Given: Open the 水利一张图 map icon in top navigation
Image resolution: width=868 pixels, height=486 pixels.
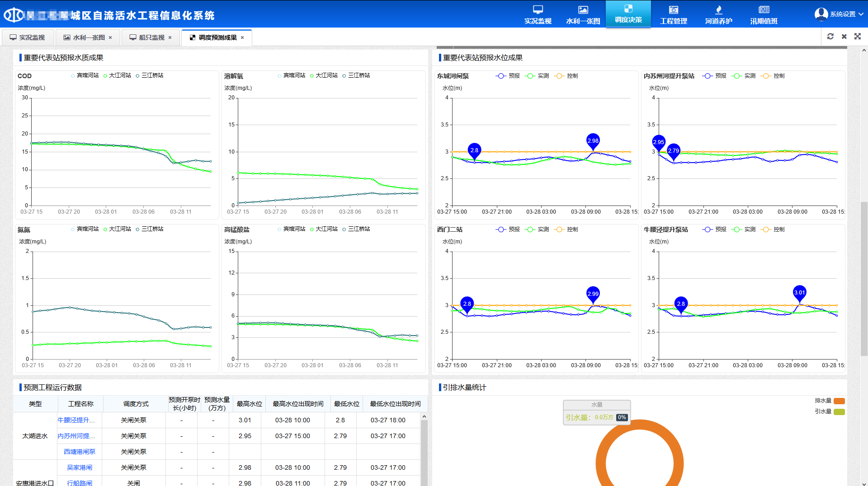Looking at the screenshot, I should tap(583, 10).
